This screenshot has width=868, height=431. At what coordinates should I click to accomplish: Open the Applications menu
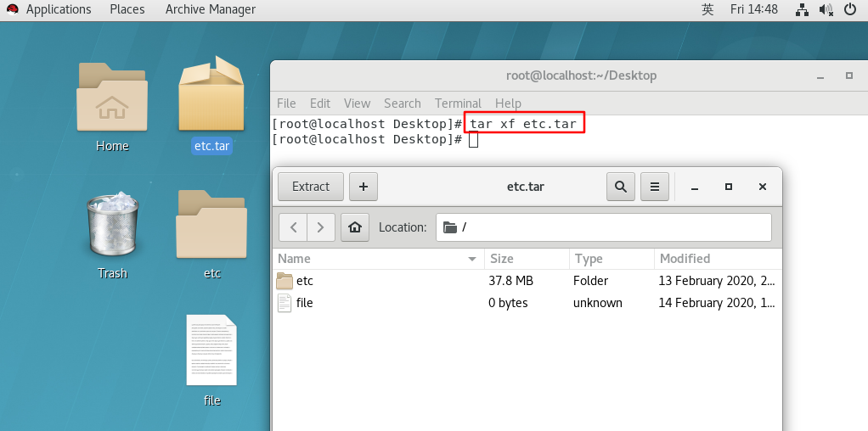(59, 9)
